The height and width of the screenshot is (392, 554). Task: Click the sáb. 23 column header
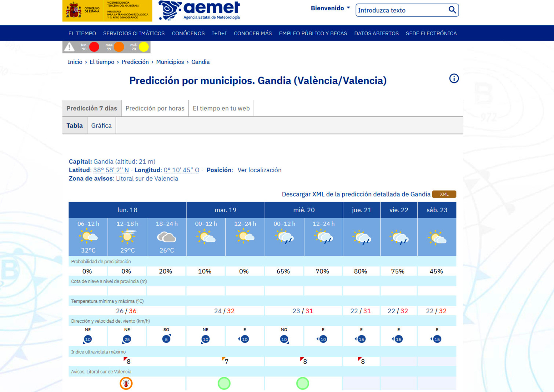point(437,210)
